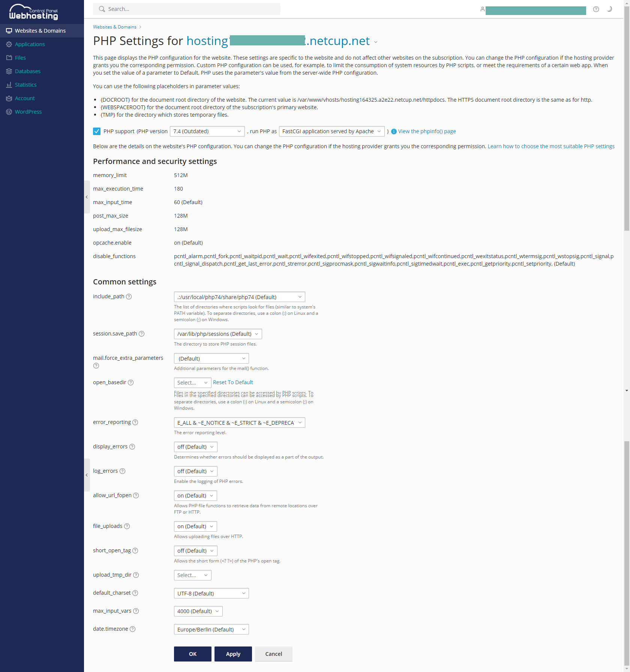The image size is (630, 672).
Task: Click the Account icon in sidebar
Action: [9, 98]
